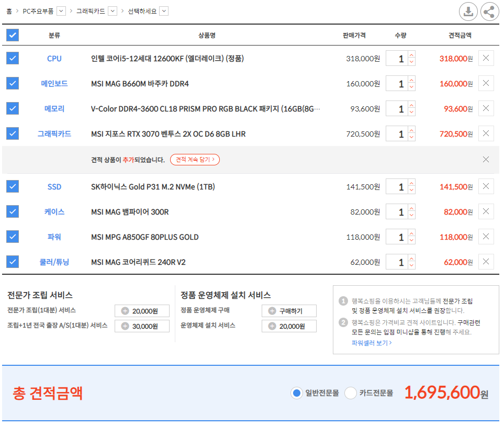Open product MSI 지포스 RTX 3070 벤투스

point(168,134)
